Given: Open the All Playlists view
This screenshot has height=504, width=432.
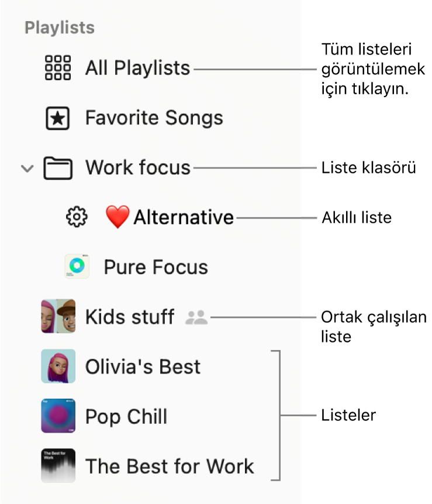Looking at the screenshot, I should click(x=137, y=68).
